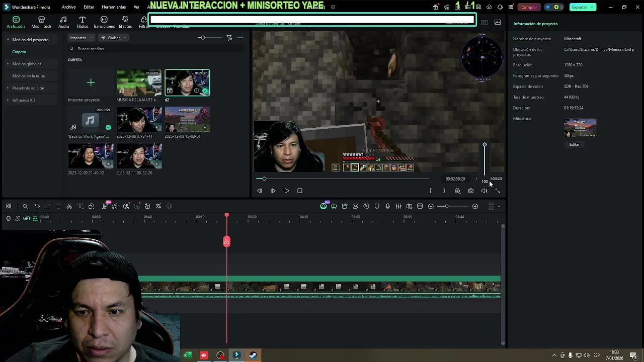Image resolution: width=644 pixels, height=362 pixels.
Task: Open the Transiciones tab
Action: click(104, 22)
